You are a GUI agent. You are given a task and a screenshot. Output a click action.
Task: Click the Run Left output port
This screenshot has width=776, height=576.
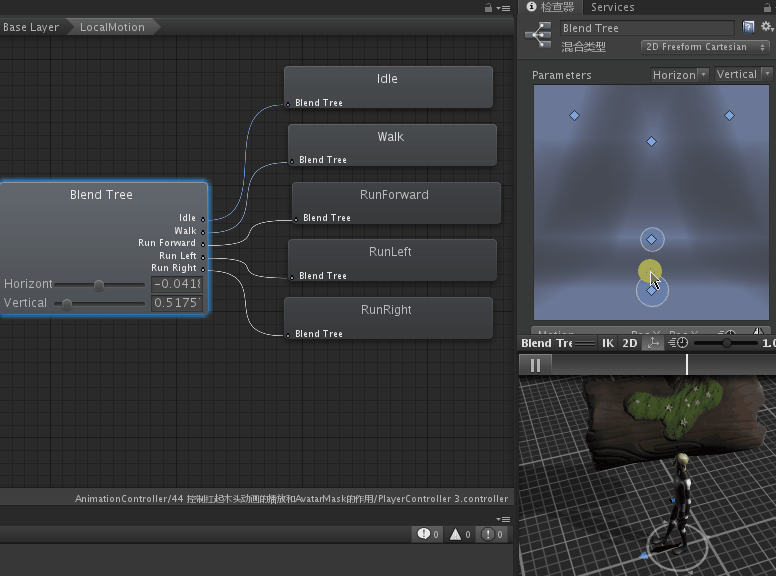(x=203, y=257)
